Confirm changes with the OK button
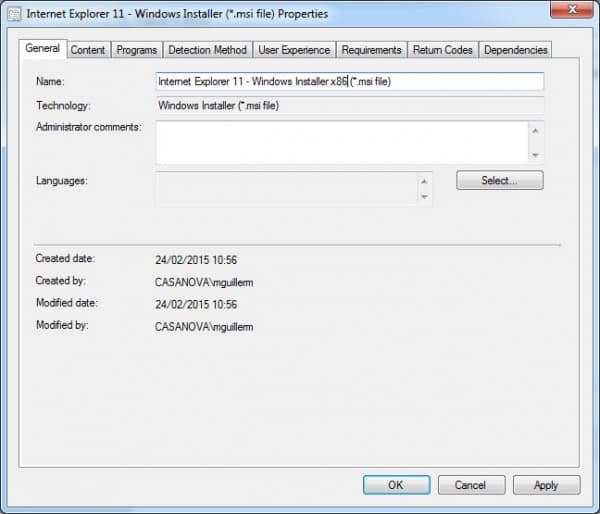The height and width of the screenshot is (514, 600). (x=396, y=484)
